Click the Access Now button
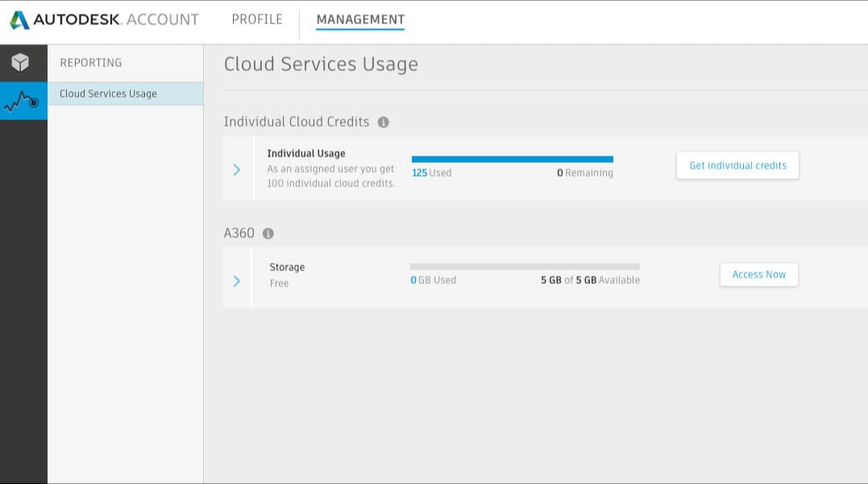The height and width of the screenshot is (484, 868). pos(759,275)
